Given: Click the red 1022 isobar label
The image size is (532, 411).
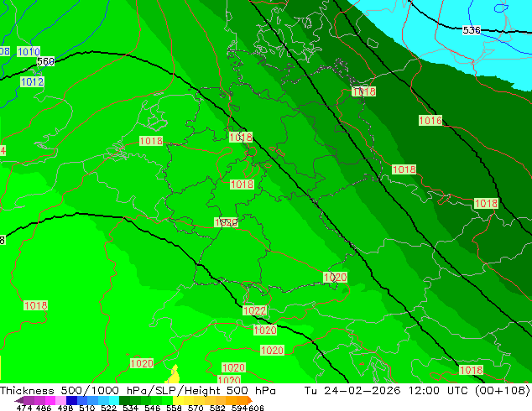Looking at the screenshot, I should point(255,310).
